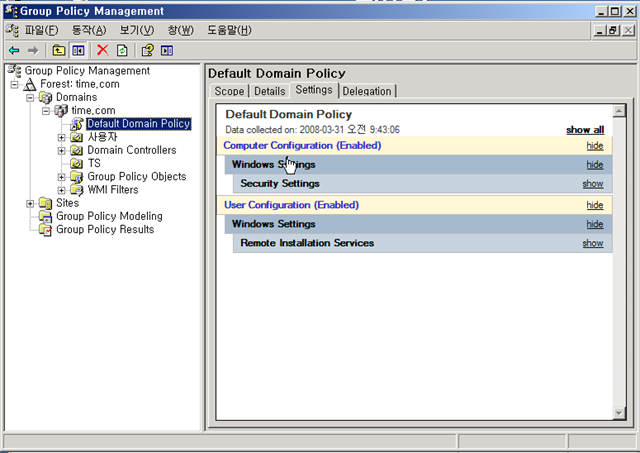The width and height of the screenshot is (640, 453).
Task: Expand the Group Policy Objects node
Action: click(61, 177)
